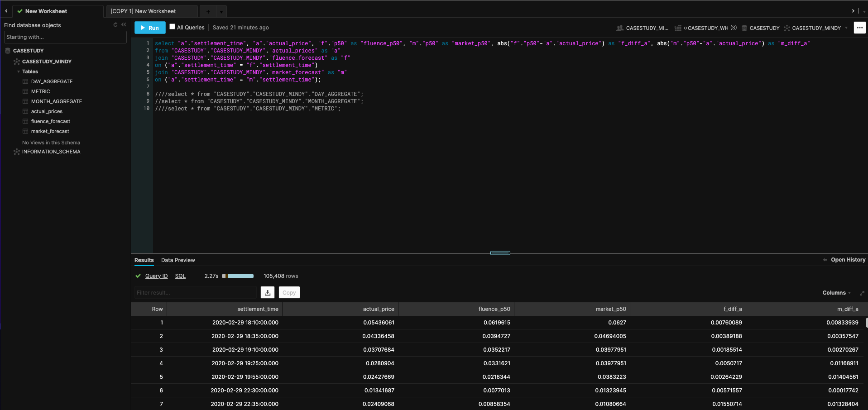
Task: Focus the Filter result... field
Action: click(x=195, y=292)
